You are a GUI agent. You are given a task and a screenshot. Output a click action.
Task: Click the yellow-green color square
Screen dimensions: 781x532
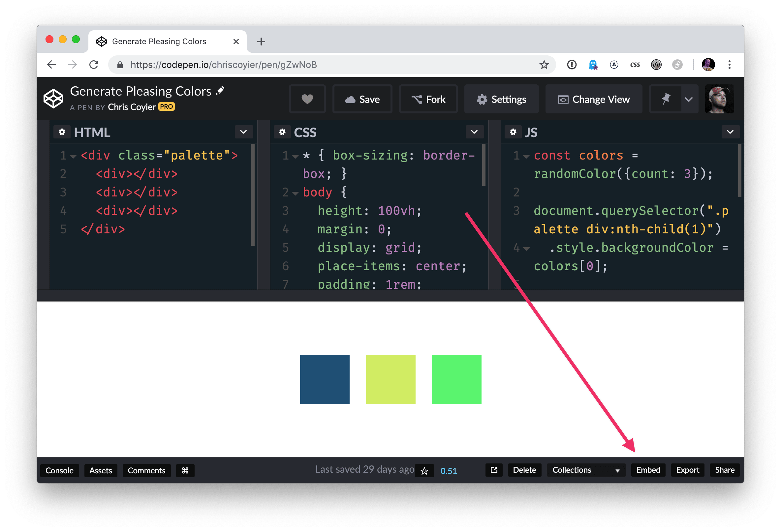pyautogui.click(x=390, y=379)
